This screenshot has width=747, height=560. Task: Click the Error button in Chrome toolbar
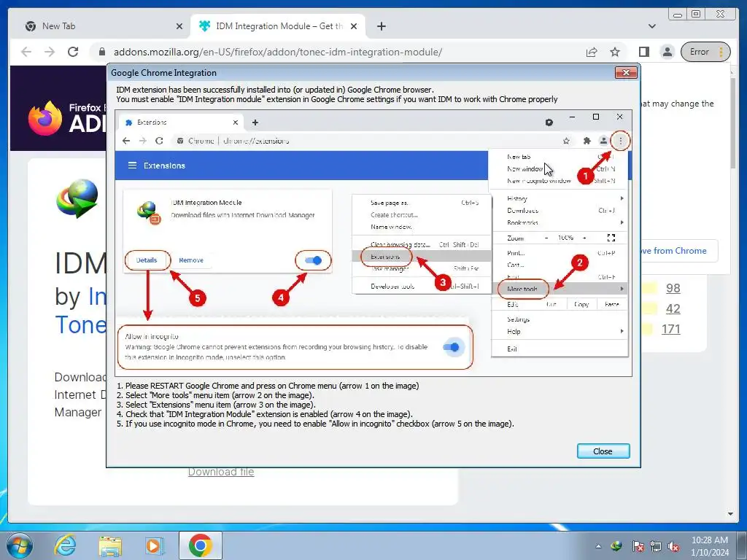coord(700,52)
